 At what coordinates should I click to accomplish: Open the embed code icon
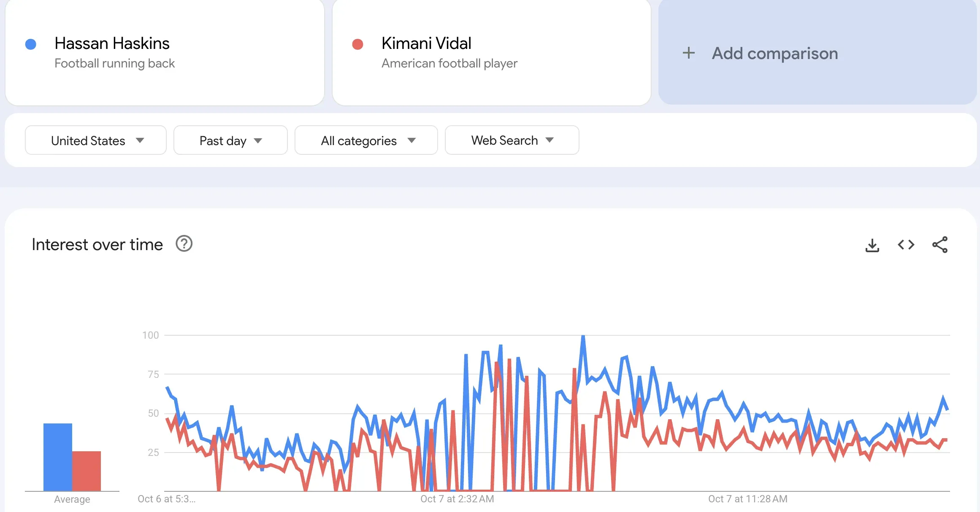pos(906,245)
